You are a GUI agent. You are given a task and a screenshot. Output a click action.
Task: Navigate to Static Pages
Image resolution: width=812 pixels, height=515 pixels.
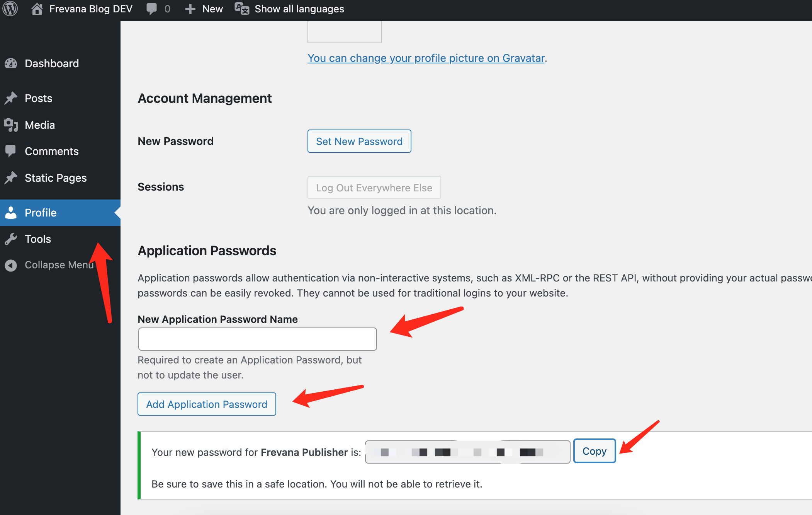tap(60, 178)
